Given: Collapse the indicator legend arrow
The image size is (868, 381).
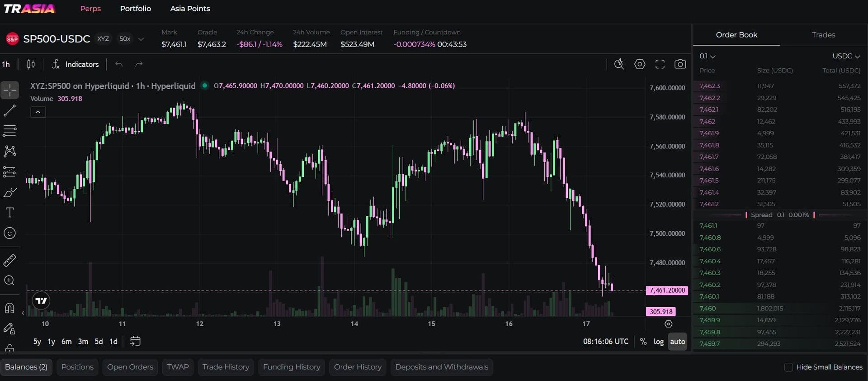Looking at the screenshot, I should 38,112.
